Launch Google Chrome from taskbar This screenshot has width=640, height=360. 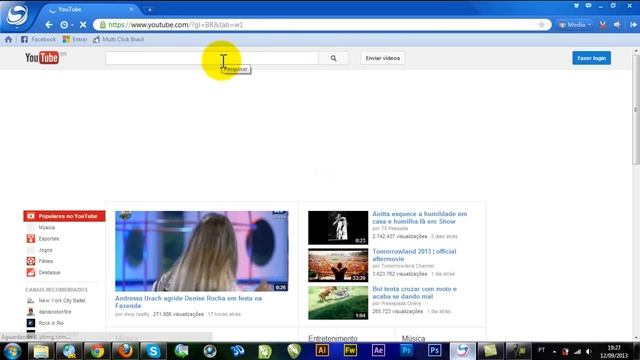pos(97,351)
